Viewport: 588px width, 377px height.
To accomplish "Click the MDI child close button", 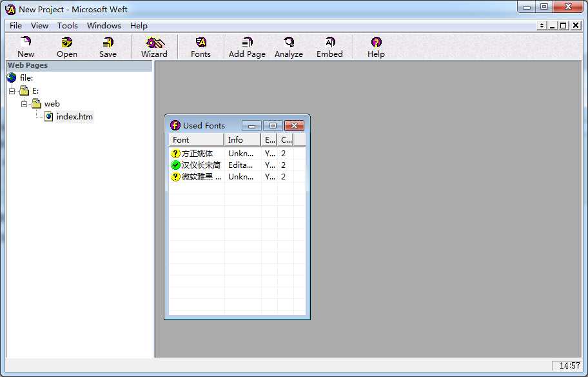I will pos(576,26).
